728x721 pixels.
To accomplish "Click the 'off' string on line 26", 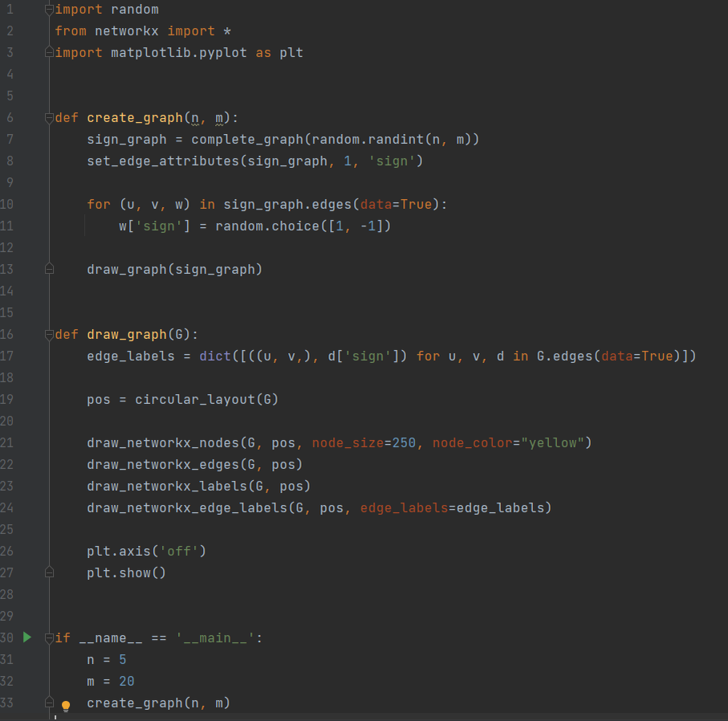I will point(179,552).
